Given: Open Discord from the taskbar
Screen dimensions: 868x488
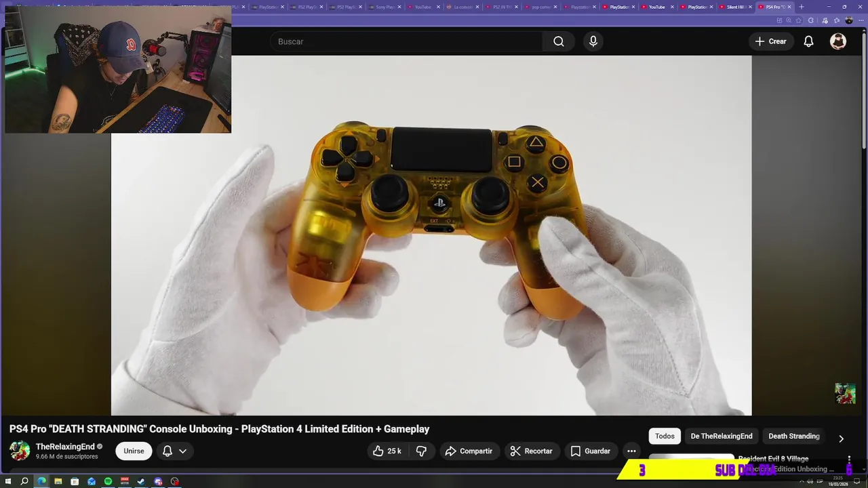Looking at the screenshot, I should [158, 481].
